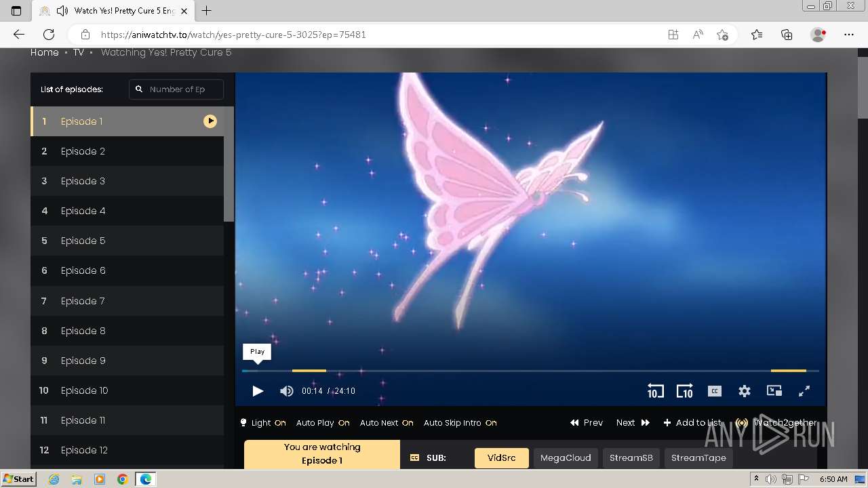Screen dimensions: 868x488
Task: Select Episode 7 in the list
Action: click(127, 301)
